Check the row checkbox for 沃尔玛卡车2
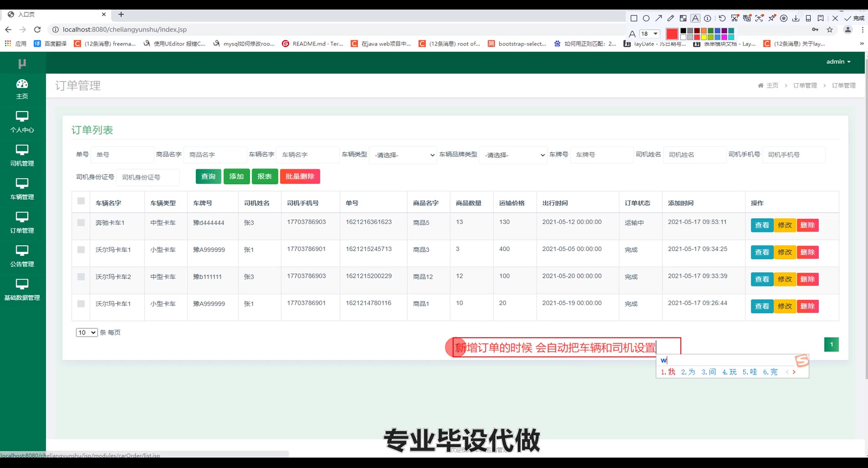Image resolution: width=868 pixels, height=468 pixels. pyautogui.click(x=81, y=277)
